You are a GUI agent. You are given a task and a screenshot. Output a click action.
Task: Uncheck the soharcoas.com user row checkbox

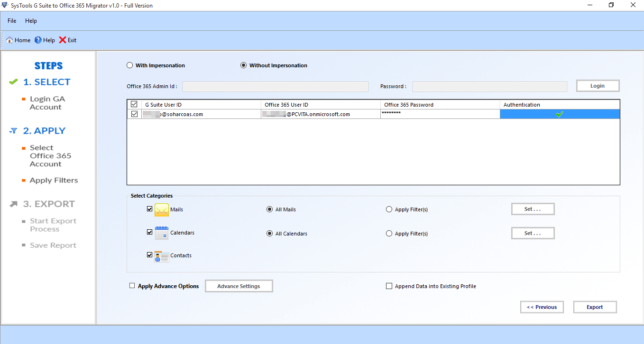click(x=134, y=114)
